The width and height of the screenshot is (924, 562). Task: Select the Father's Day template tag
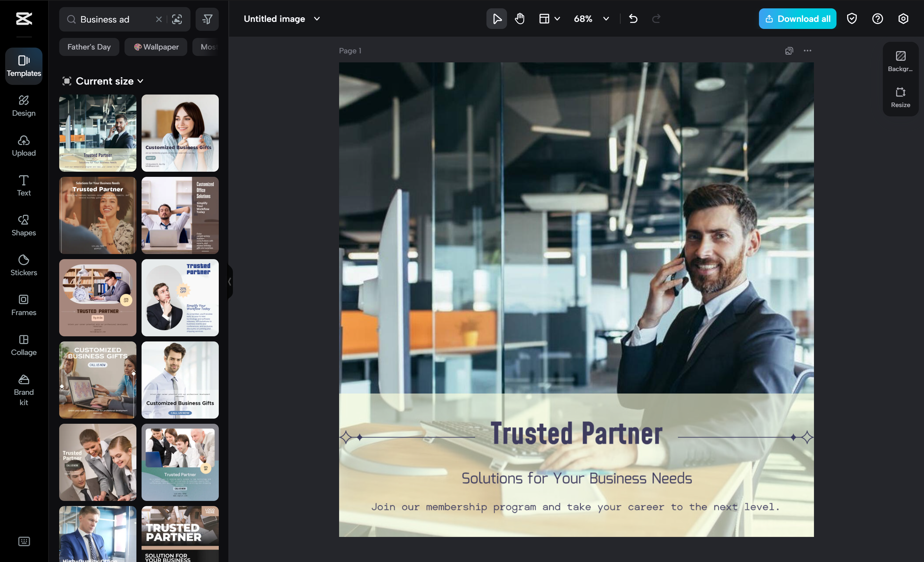[x=89, y=47]
